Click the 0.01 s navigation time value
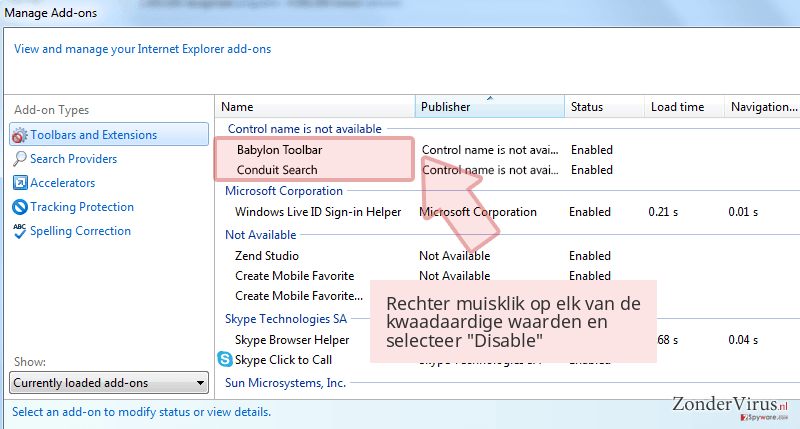The width and height of the screenshot is (800, 429). click(x=743, y=212)
